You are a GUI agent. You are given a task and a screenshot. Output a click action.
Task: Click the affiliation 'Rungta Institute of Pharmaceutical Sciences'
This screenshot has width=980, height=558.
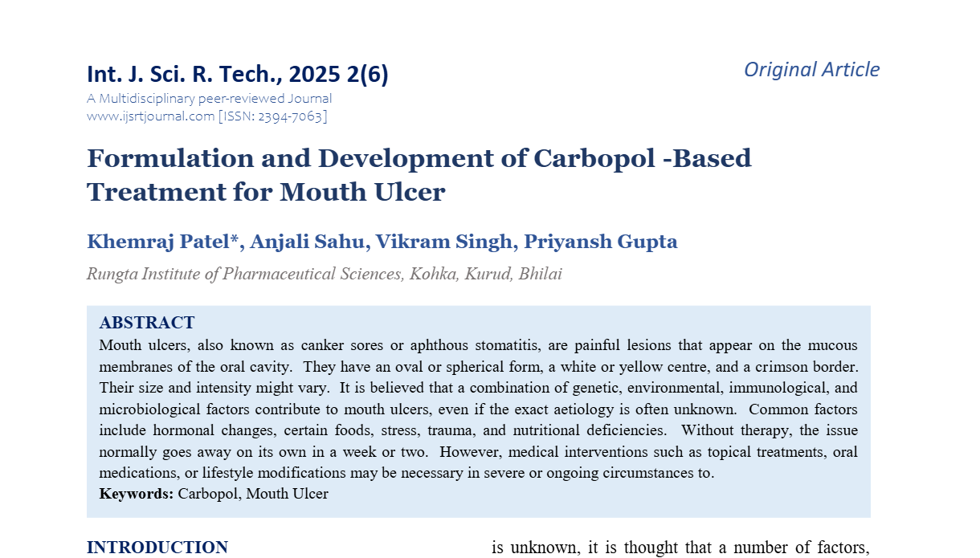[243, 275]
